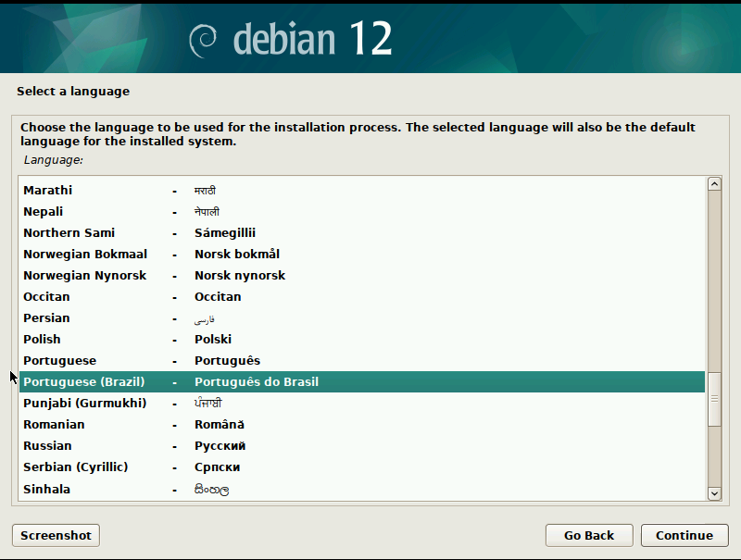Select Norwegian Bokmaal language row
The width and height of the screenshot is (741, 560).
362,254
